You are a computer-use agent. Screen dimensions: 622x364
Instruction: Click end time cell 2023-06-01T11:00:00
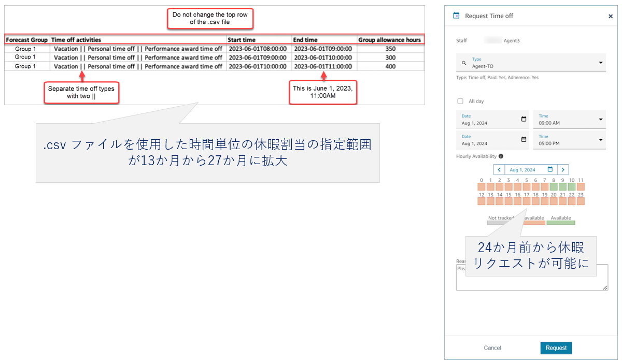point(323,66)
